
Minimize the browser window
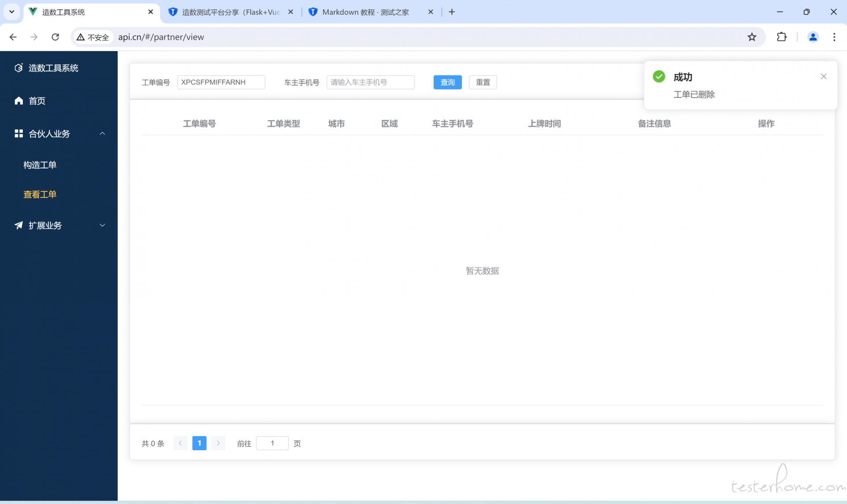(780, 12)
